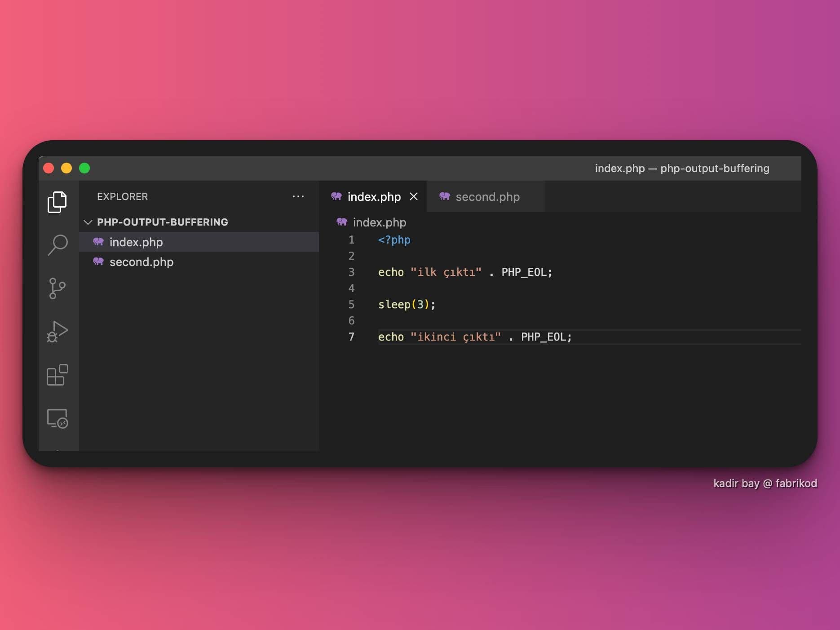Click the <?php opening tag
Screen dimensions: 840x630
coord(394,240)
